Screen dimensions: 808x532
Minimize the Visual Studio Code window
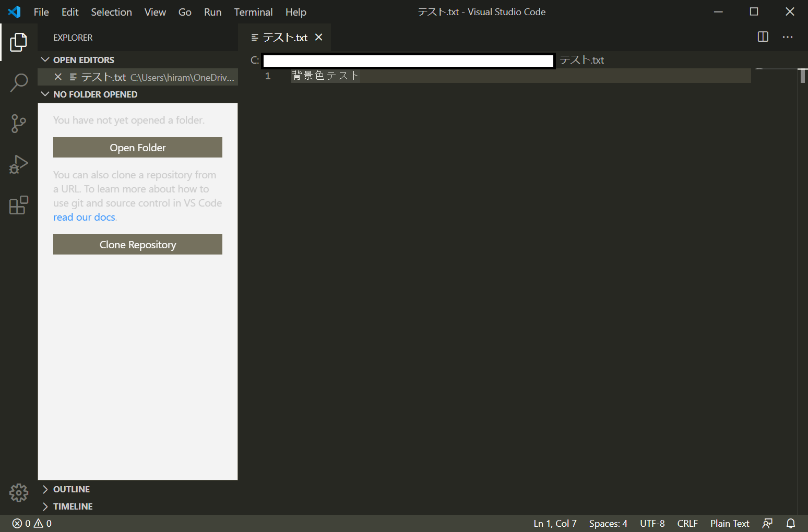pos(718,11)
